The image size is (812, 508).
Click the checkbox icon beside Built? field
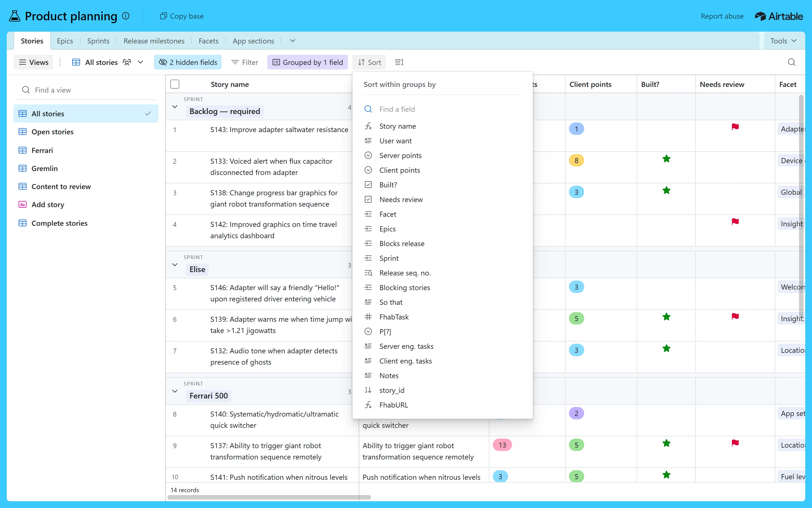point(368,185)
